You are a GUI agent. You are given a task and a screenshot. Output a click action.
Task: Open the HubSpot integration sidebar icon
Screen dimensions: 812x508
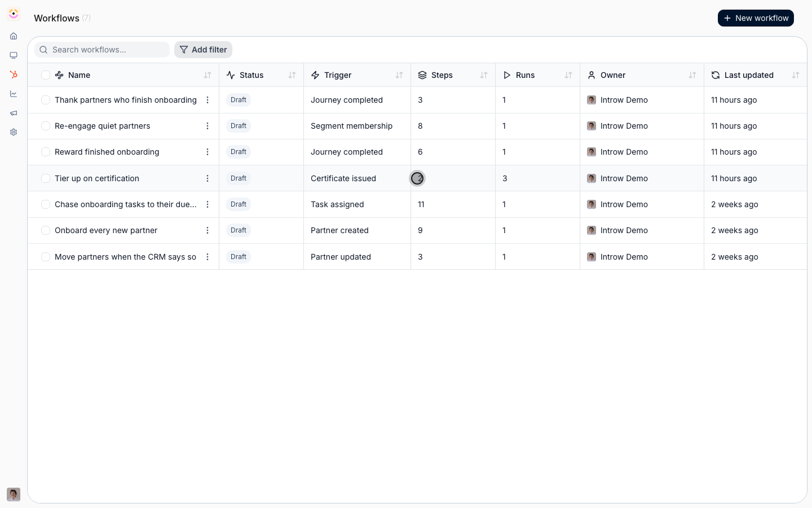[x=14, y=75]
